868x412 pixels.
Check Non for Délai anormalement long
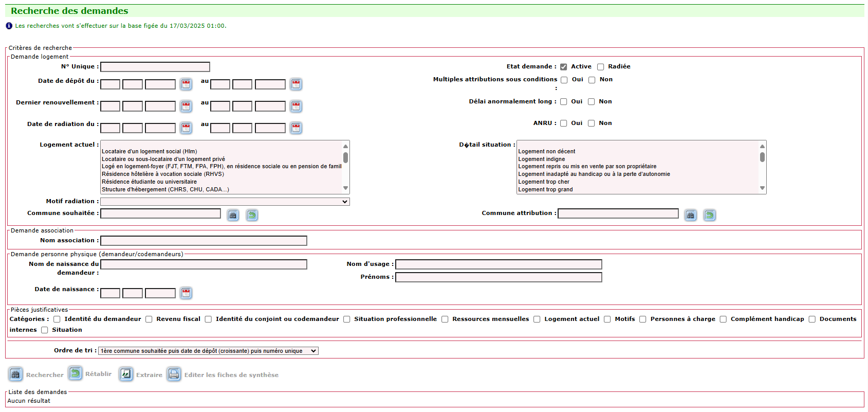tap(592, 102)
